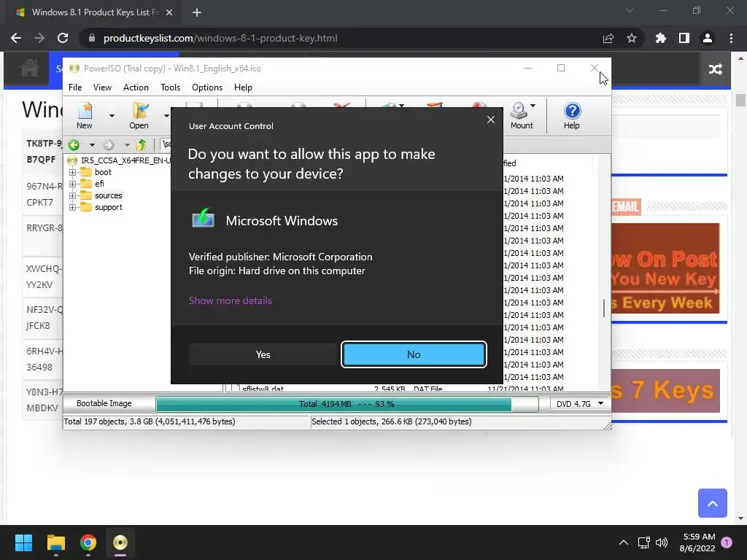Open the New button dropdown arrow
Image resolution: width=747 pixels, height=560 pixels.
point(112,116)
